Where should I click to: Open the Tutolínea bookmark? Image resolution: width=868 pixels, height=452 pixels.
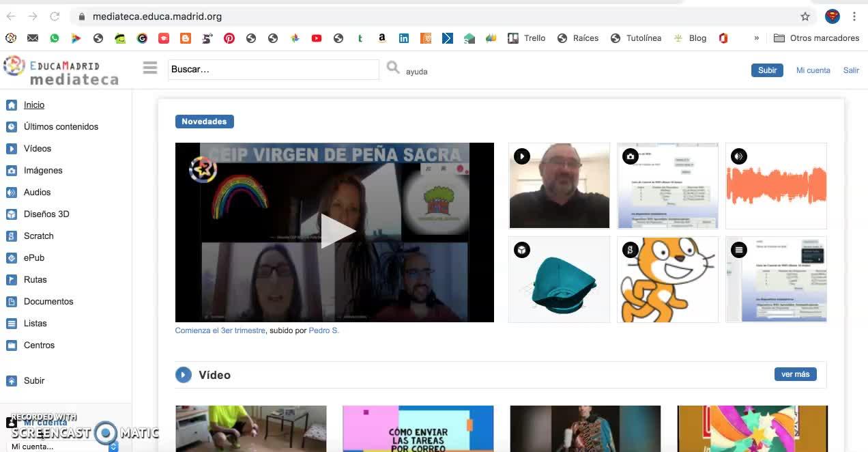point(636,38)
